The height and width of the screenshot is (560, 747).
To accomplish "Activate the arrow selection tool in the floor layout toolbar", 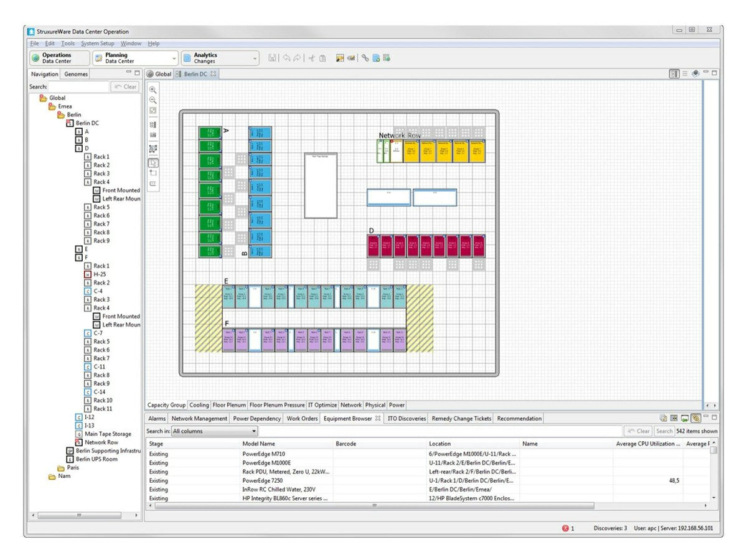I will [153, 163].
